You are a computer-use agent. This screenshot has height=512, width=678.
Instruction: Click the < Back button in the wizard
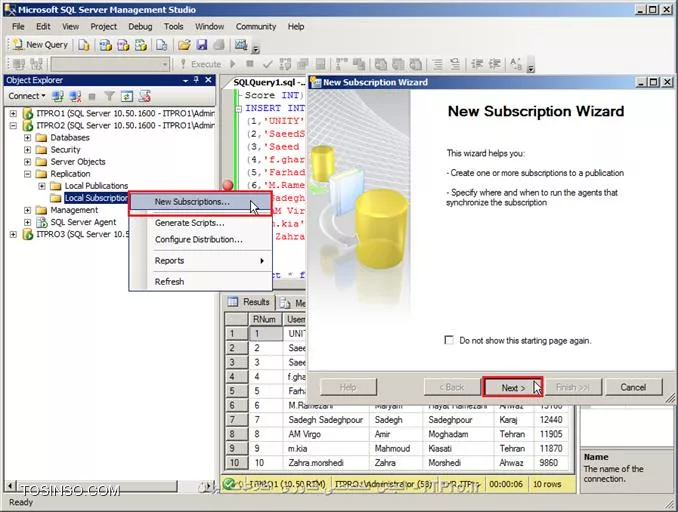pyautogui.click(x=452, y=387)
